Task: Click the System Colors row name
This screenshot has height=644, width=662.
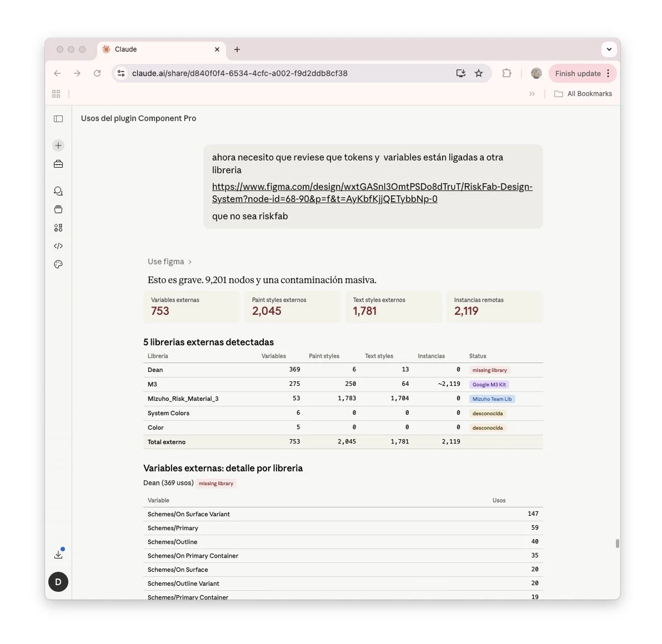Action: click(x=168, y=413)
